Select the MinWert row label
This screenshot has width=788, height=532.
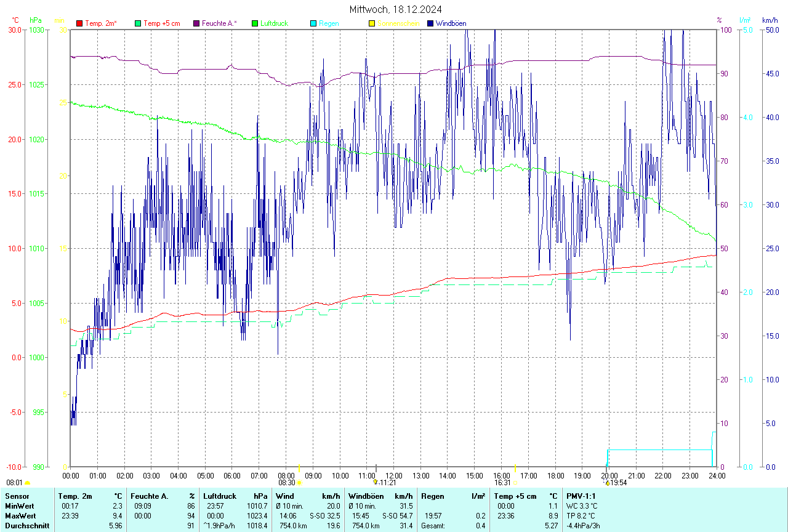click(19, 506)
